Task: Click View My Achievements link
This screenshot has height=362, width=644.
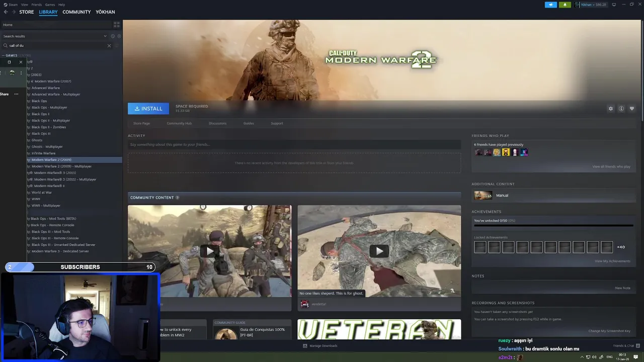Action: coord(612,261)
